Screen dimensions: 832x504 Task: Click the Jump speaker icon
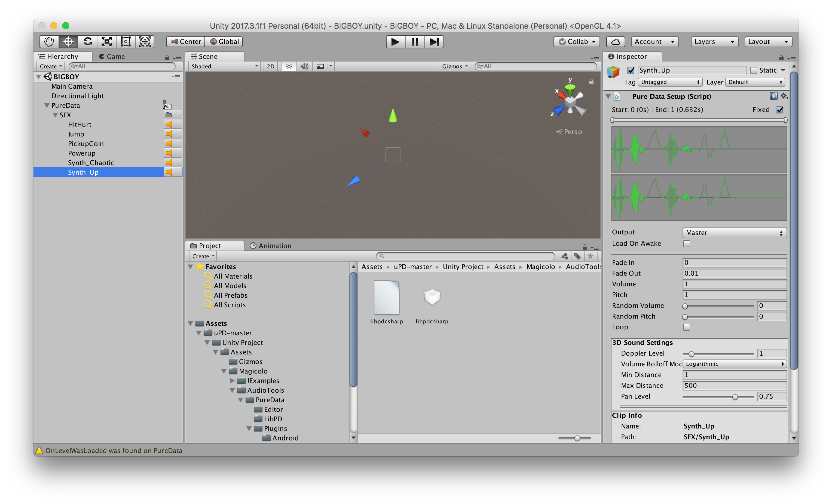pos(169,134)
